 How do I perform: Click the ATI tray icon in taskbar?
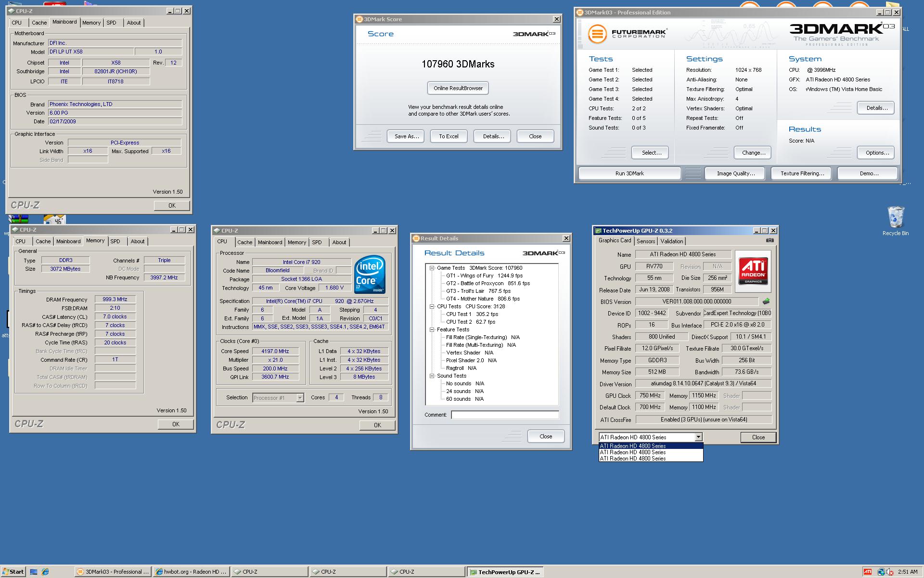coord(867,572)
